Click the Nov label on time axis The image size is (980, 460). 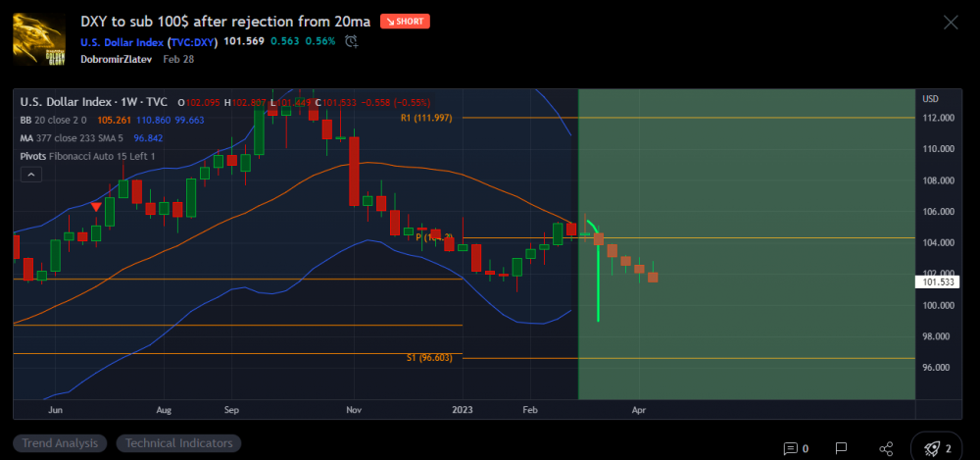coord(354,410)
